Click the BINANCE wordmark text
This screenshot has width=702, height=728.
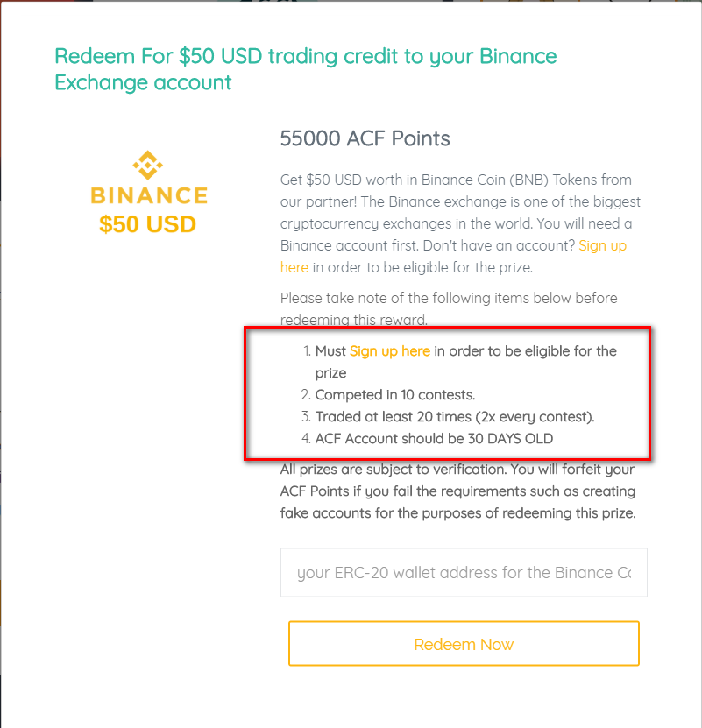149,194
